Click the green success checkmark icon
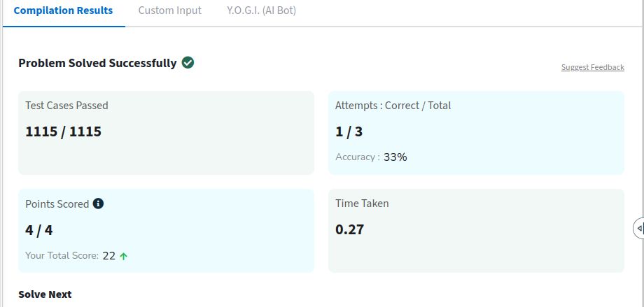 188,63
